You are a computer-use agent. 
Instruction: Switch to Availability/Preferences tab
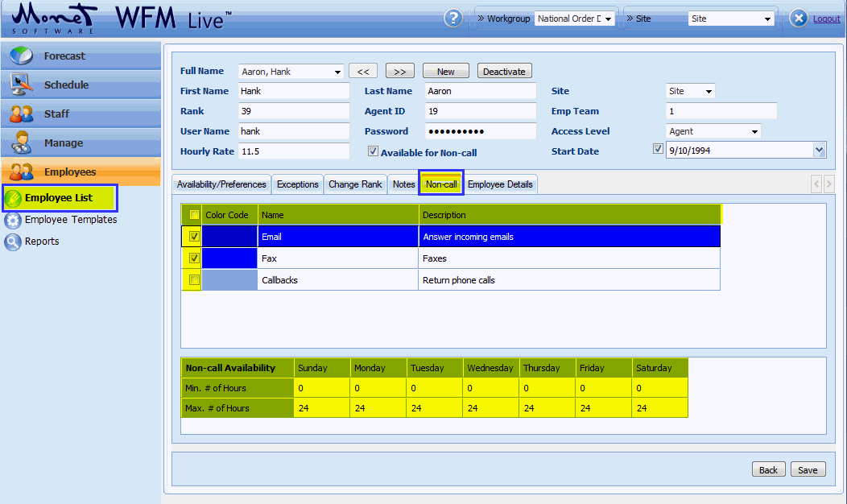[x=221, y=184]
